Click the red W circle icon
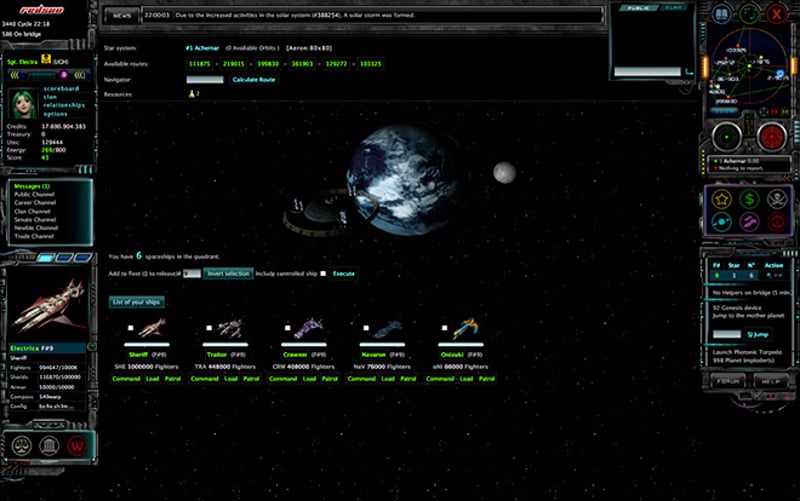 (77, 446)
